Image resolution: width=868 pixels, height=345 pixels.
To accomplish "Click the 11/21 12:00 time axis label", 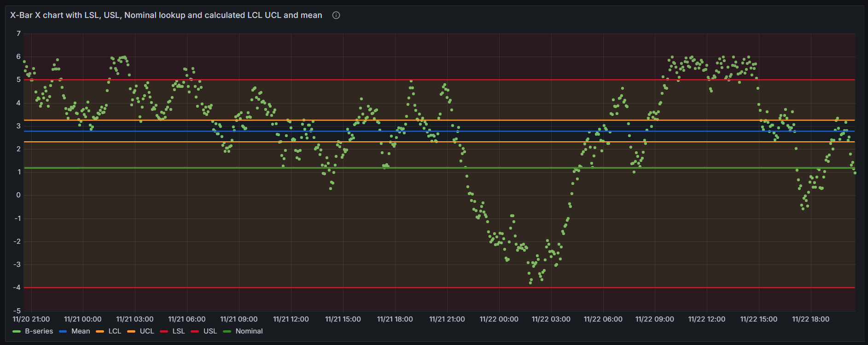I will coord(291,319).
